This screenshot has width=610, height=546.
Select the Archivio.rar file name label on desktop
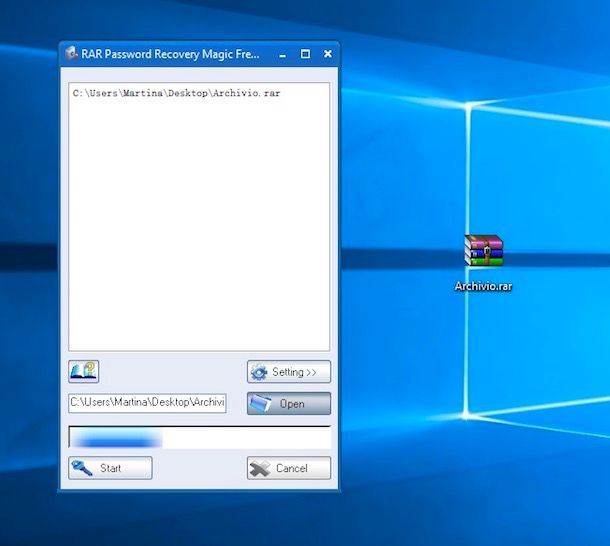[x=484, y=286]
